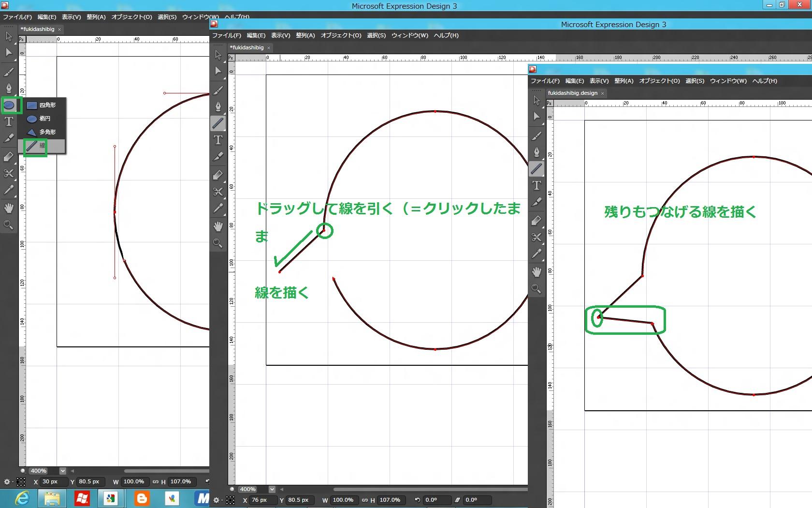The height and width of the screenshot is (508, 812).
Task: Choose 楕円 from the shape flyout
Action: 42,119
